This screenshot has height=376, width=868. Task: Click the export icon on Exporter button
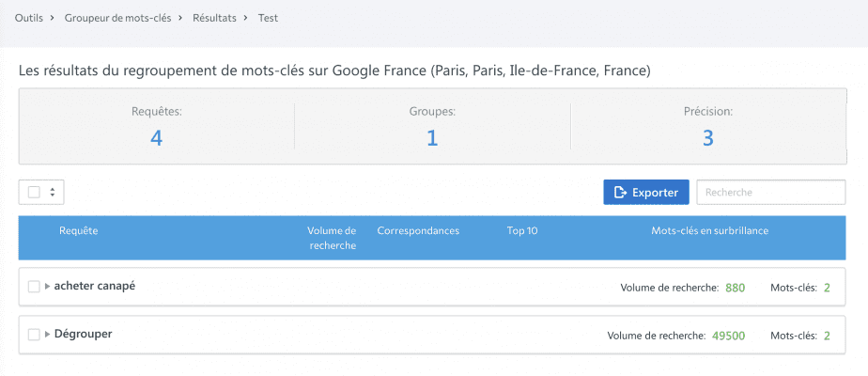pos(621,192)
